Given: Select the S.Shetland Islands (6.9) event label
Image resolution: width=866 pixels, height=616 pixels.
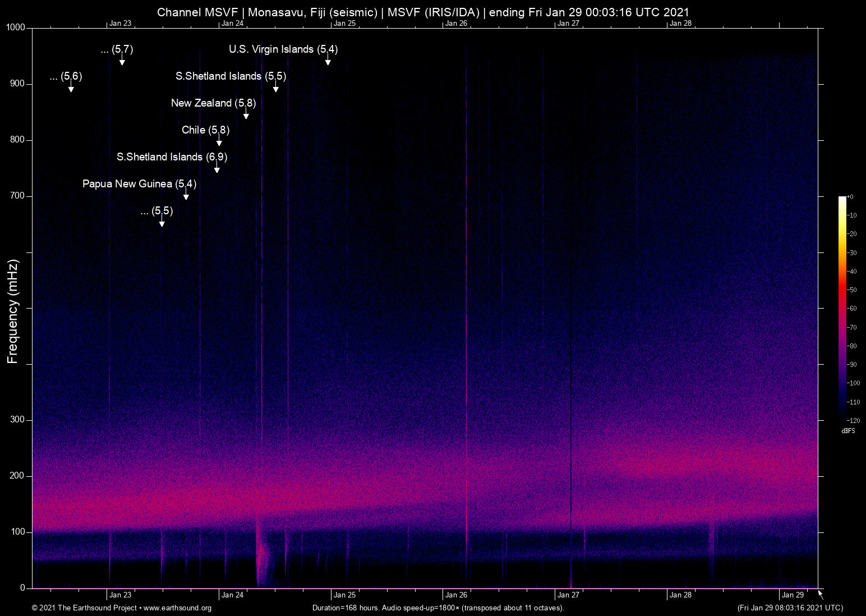Looking at the screenshot, I should pos(172,157).
